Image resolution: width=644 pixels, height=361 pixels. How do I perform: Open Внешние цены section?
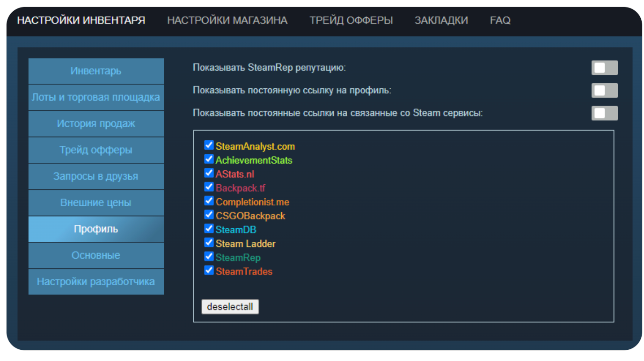(96, 203)
